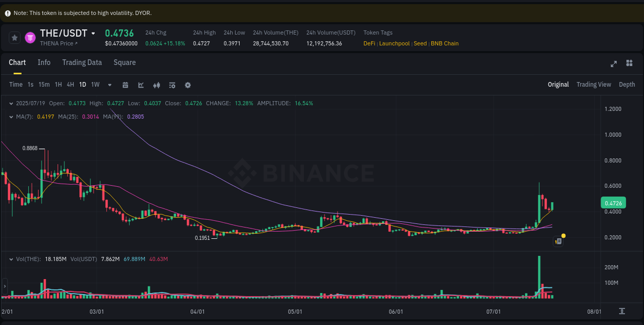Open the chart settings gear

point(188,85)
